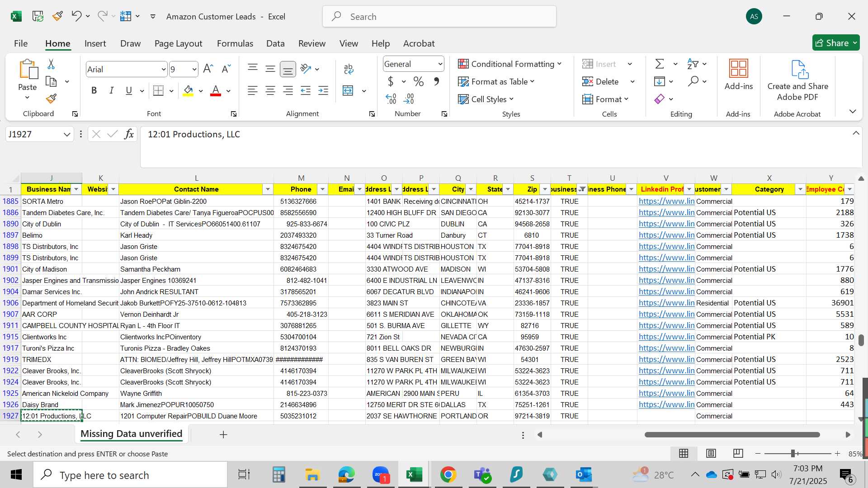Click the Cut scissors icon

pyautogui.click(x=51, y=64)
